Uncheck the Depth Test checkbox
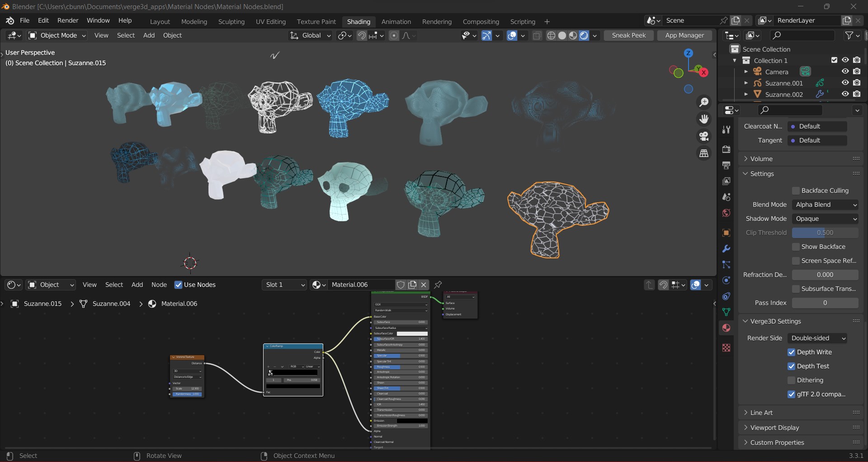The height and width of the screenshot is (462, 868). 792,366
